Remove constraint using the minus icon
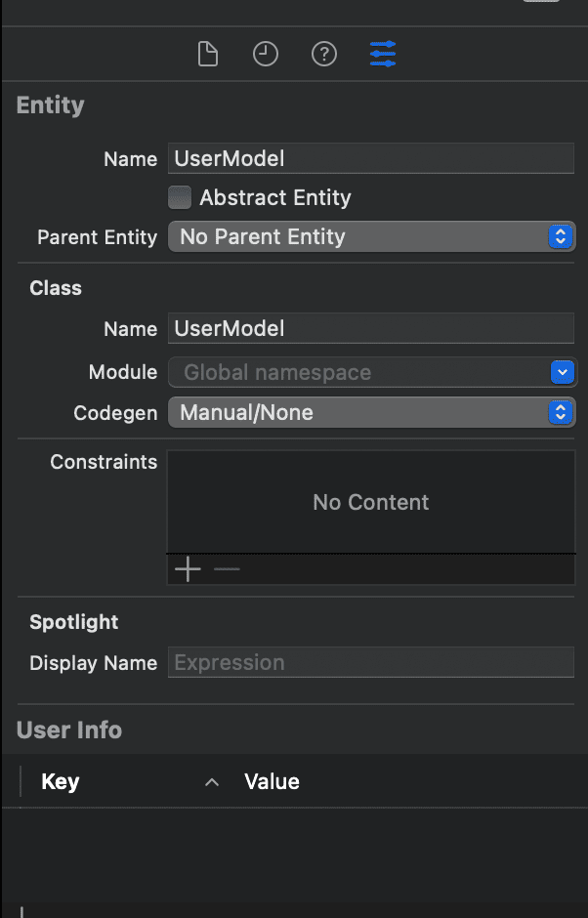588x918 pixels. click(x=227, y=569)
